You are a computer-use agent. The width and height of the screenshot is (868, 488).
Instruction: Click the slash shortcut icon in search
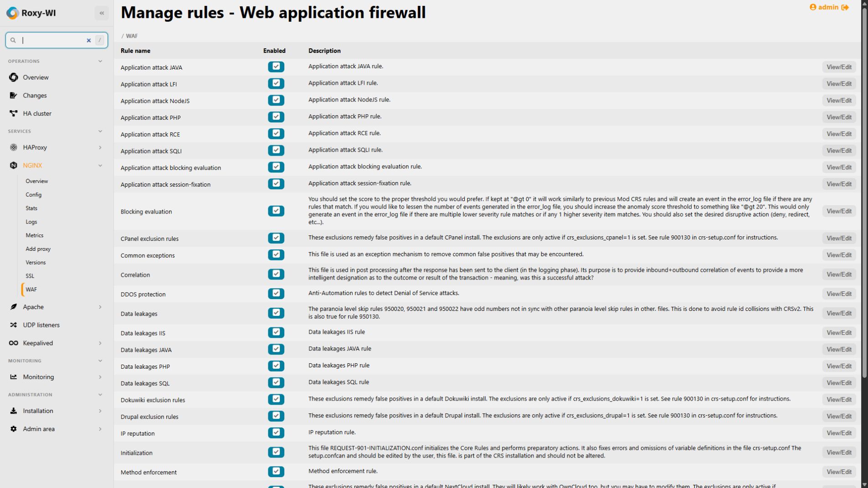pyautogui.click(x=99, y=41)
